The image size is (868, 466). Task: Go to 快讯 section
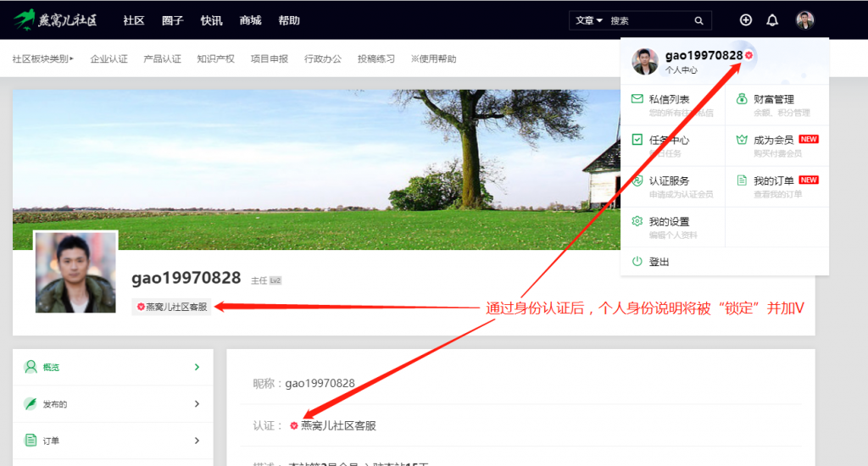[x=211, y=20]
